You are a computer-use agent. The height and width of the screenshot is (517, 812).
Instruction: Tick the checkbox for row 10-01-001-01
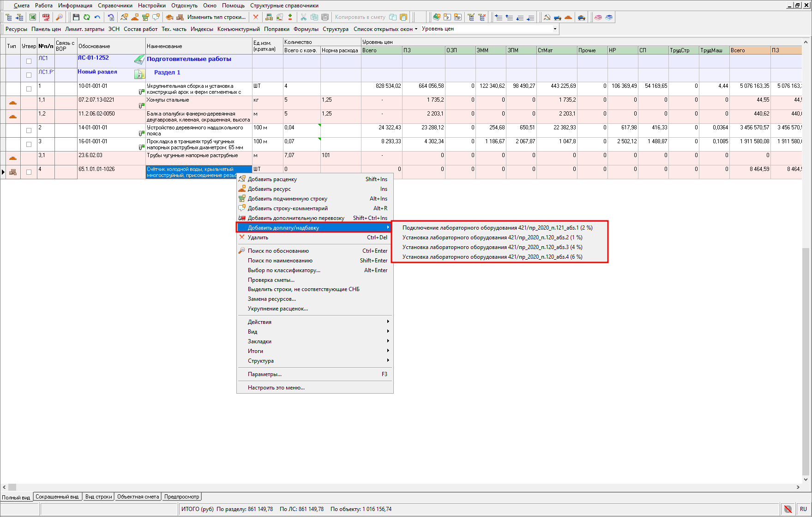tap(29, 89)
